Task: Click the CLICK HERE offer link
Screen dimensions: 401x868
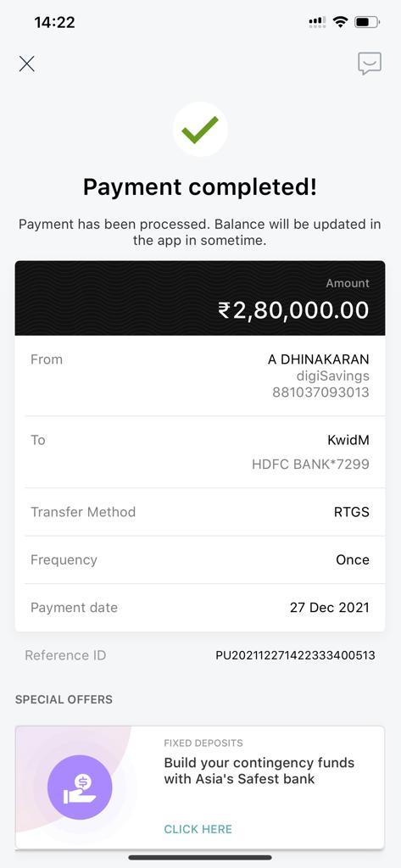Action: (x=198, y=829)
